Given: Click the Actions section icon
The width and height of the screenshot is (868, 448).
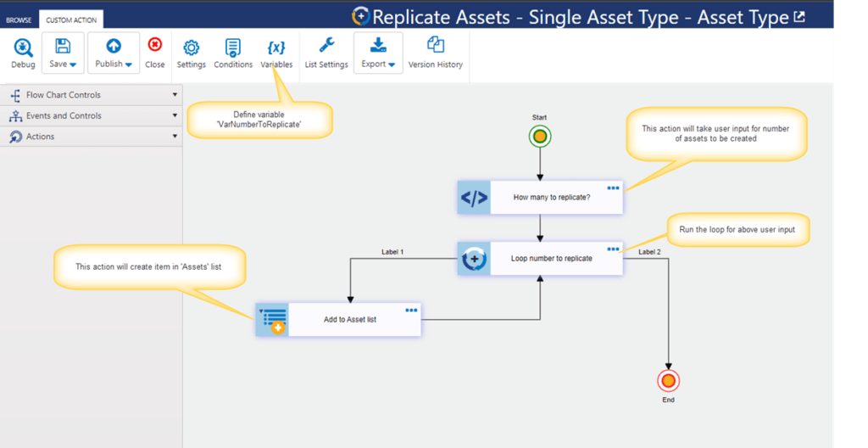Looking at the screenshot, I should pyautogui.click(x=15, y=137).
